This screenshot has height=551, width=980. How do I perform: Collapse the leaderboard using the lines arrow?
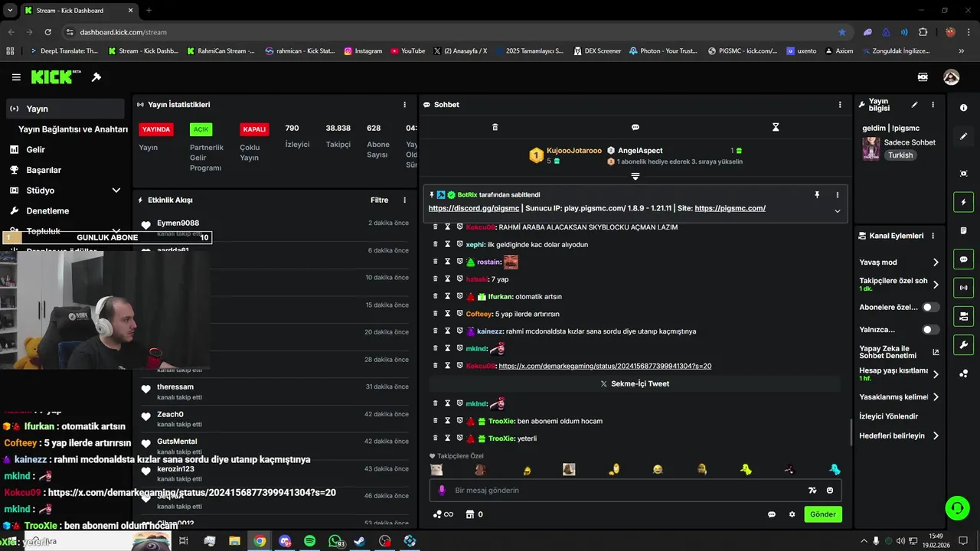click(635, 177)
